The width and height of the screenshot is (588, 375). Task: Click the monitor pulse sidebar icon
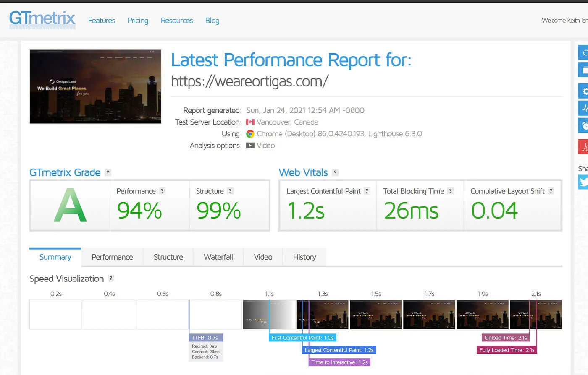click(583, 108)
